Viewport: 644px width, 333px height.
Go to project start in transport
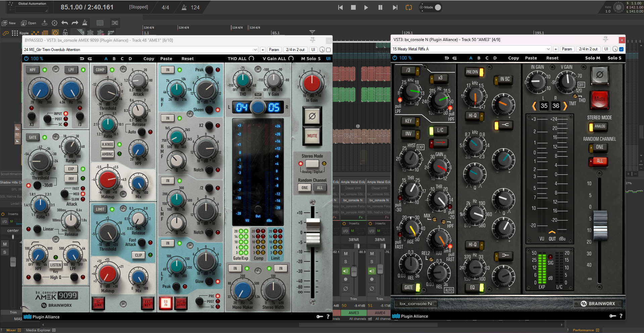pyautogui.click(x=340, y=7)
